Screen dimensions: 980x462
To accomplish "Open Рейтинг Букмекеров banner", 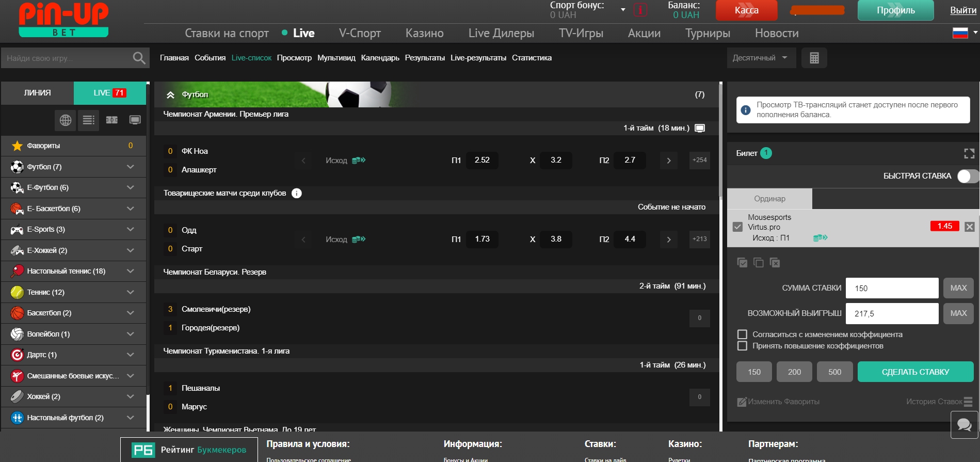I will (x=189, y=450).
